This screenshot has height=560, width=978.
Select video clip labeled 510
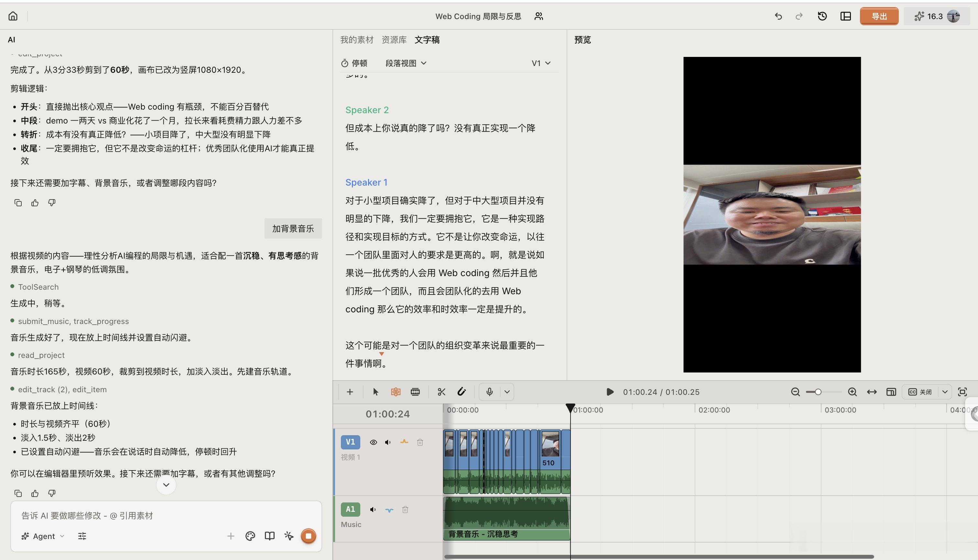(x=550, y=461)
